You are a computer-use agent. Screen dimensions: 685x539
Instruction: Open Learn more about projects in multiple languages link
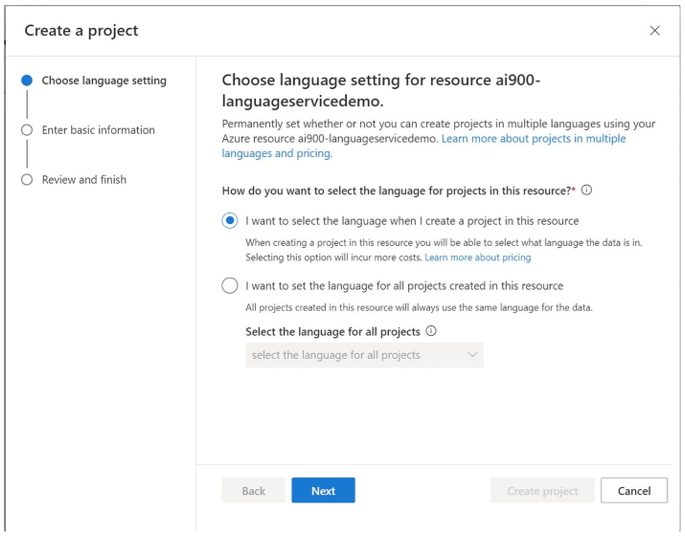pyautogui.click(x=424, y=146)
